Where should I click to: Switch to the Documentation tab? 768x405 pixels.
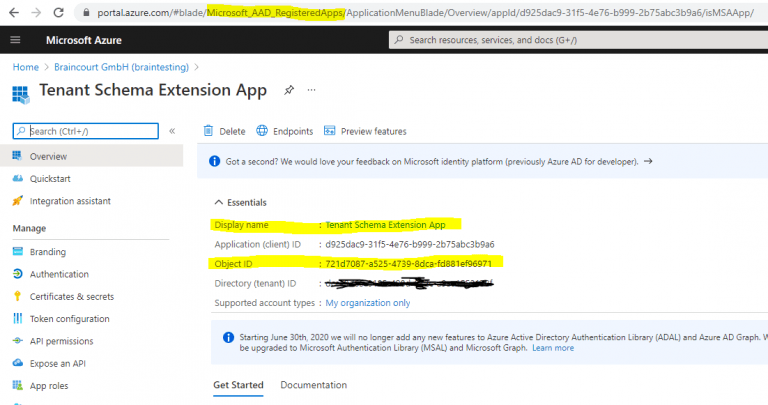coord(313,385)
